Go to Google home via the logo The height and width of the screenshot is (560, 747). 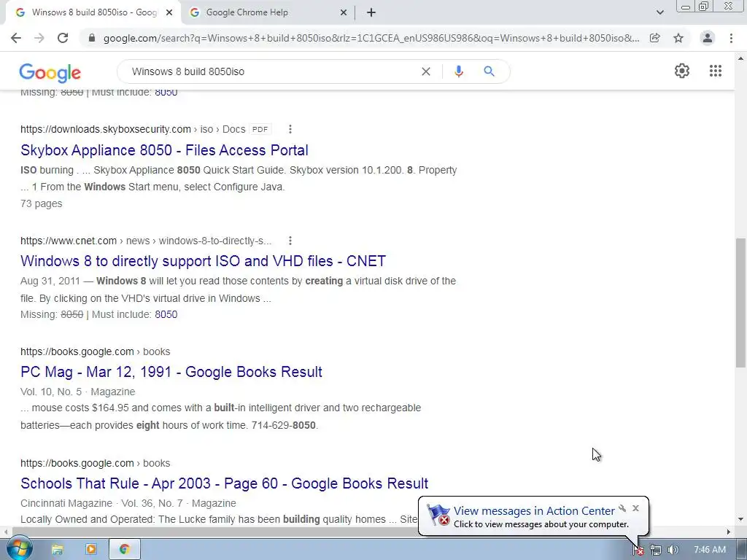50,72
